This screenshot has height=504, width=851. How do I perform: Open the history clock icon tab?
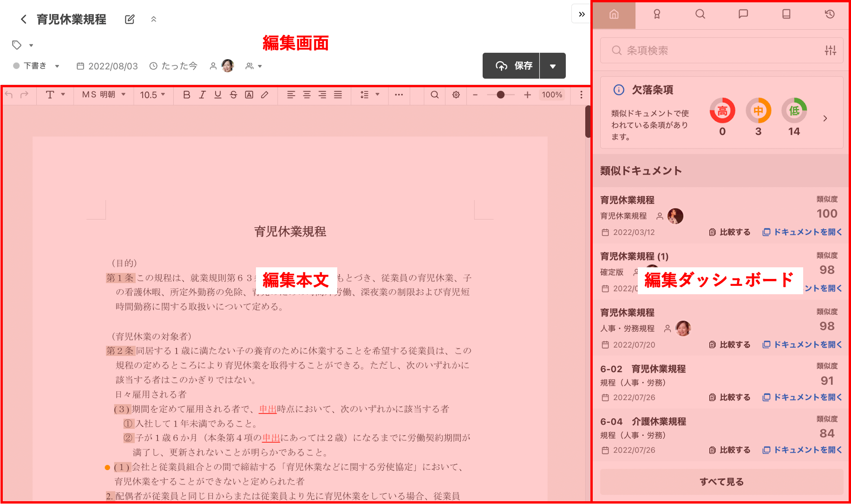point(830,14)
